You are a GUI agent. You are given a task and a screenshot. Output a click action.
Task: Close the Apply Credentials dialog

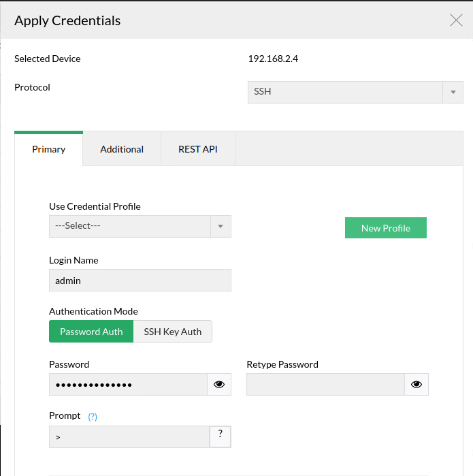point(456,20)
